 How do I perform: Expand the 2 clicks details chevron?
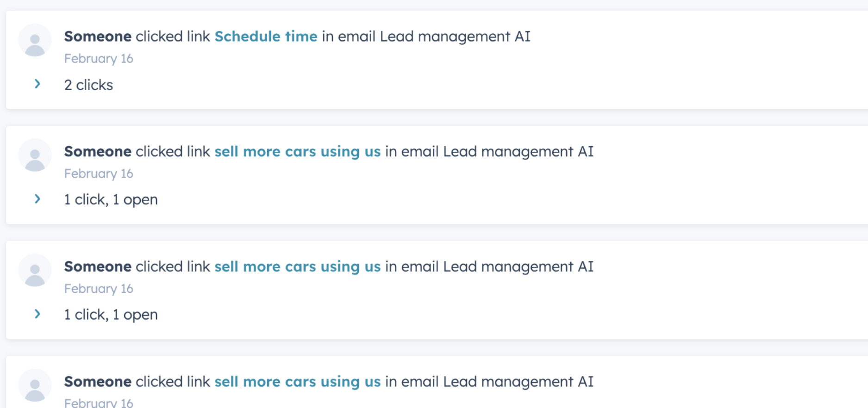(x=37, y=84)
